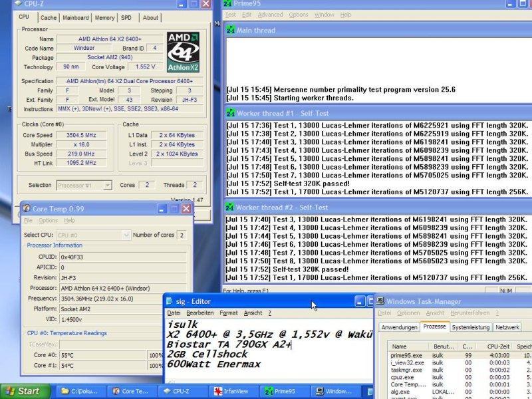This screenshot has height=399, width=532.
Task: Click the Start button on the taskbar
Action: [x=25, y=392]
